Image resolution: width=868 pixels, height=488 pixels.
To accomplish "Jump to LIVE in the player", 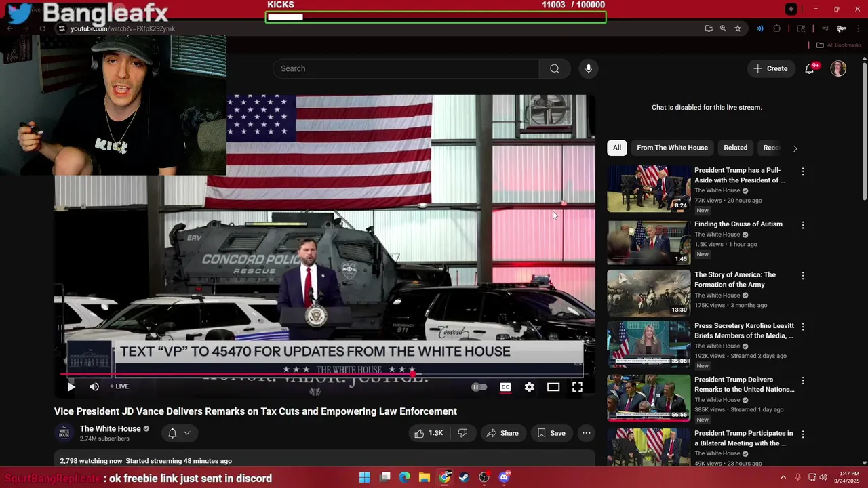I will pos(119,386).
